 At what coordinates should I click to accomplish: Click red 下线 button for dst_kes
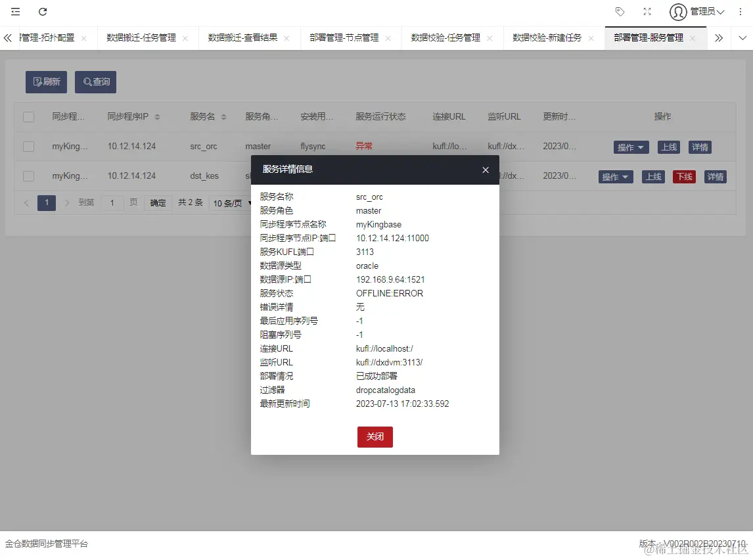click(684, 177)
